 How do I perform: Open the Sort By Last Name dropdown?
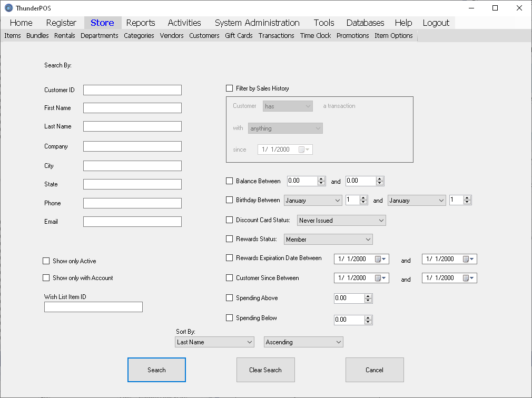point(214,342)
